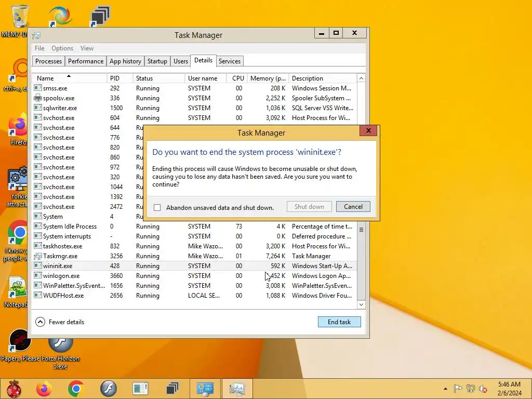The image size is (532, 399).
Task: Sort by the CPU column header
Action: point(237,78)
